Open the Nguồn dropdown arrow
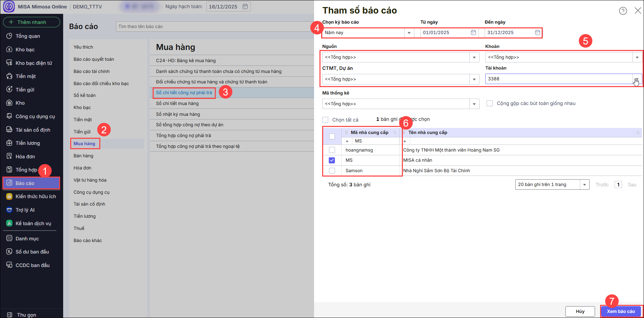644x318 pixels. tap(474, 57)
